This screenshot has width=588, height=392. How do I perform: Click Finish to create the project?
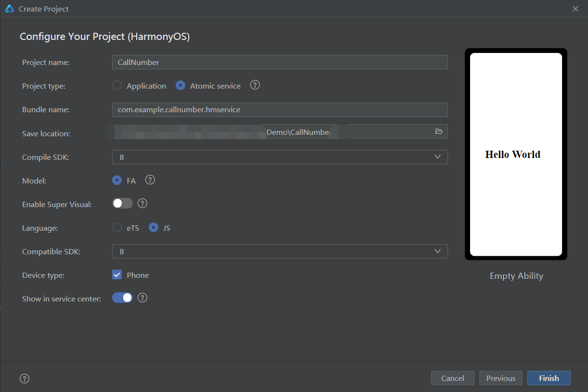pyautogui.click(x=549, y=378)
